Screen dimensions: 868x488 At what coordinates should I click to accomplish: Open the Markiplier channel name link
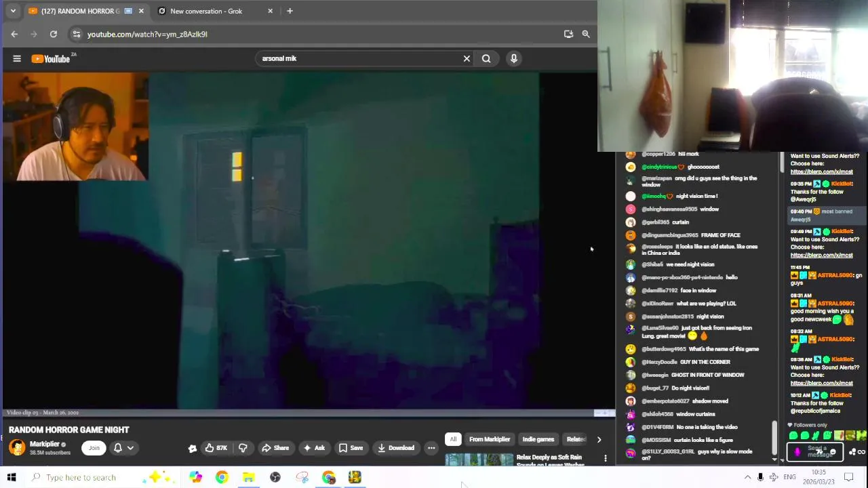point(45,444)
